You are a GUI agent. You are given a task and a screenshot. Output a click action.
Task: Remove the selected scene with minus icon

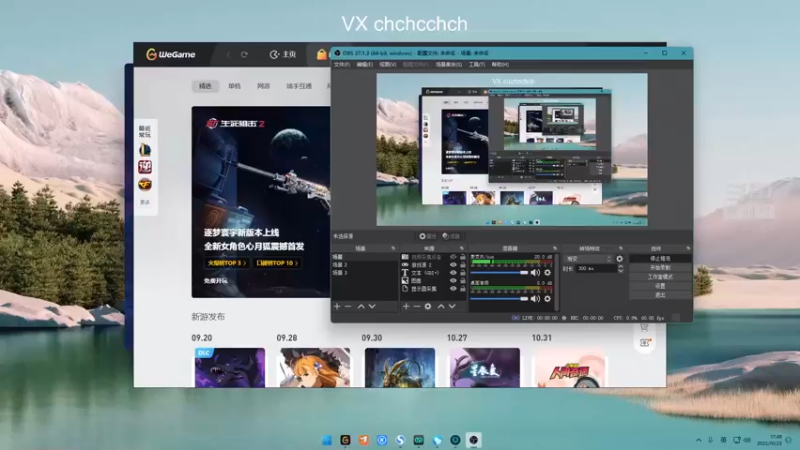coord(348,307)
